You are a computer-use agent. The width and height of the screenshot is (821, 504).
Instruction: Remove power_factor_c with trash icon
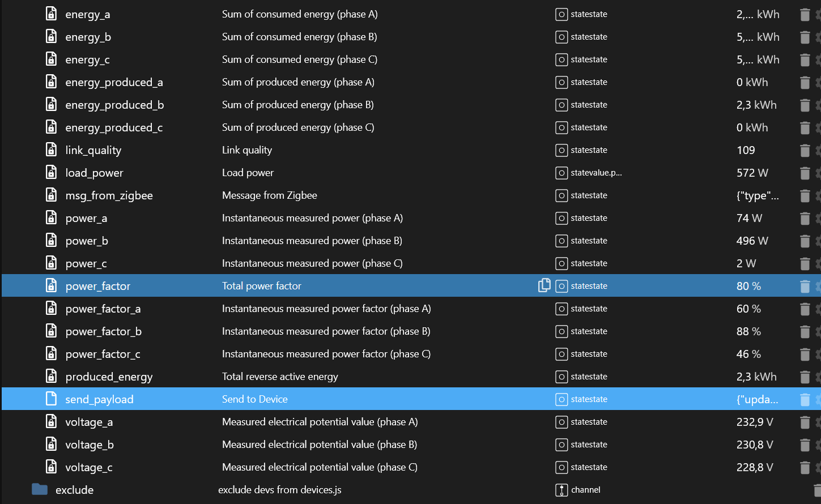(x=805, y=354)
